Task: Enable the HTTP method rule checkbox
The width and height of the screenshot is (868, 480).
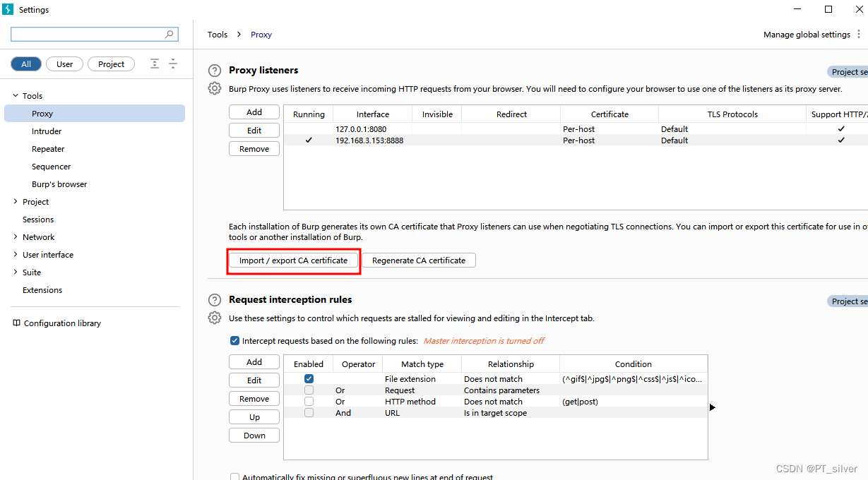Action: click(309, 402)
